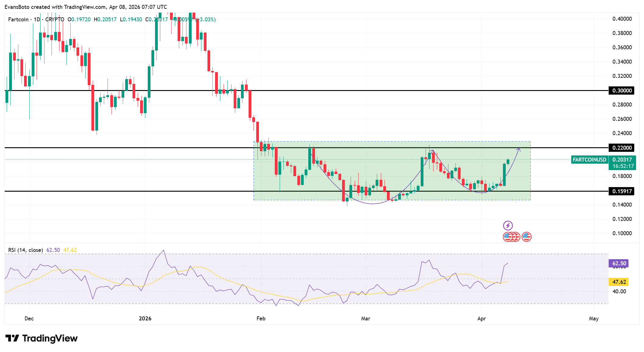
Task: Click the green 0.20317 current price label
Action: tap(622, 159)
